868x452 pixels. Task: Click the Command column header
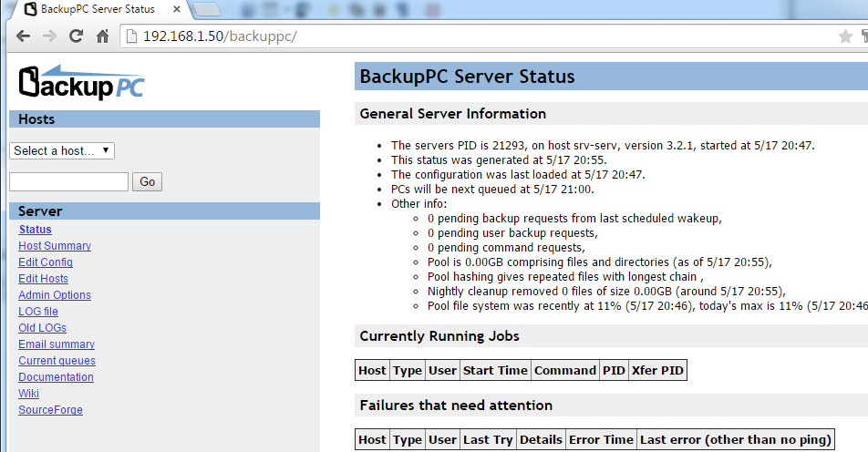[565, 370]
